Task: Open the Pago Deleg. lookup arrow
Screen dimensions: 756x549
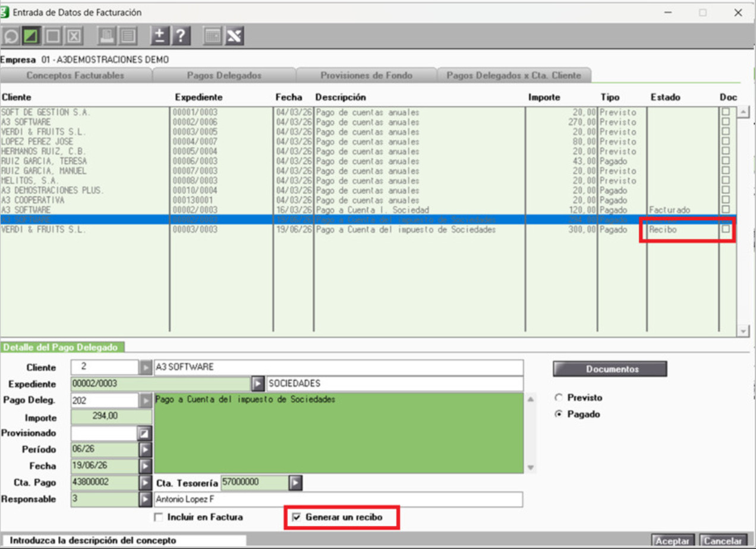Action: tap(146, 401)
